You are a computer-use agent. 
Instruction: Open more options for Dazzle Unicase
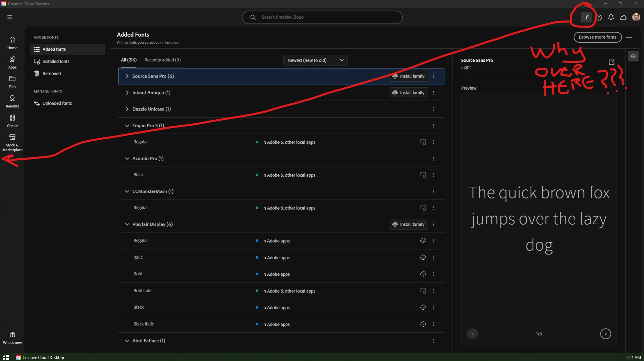point(434,109)
